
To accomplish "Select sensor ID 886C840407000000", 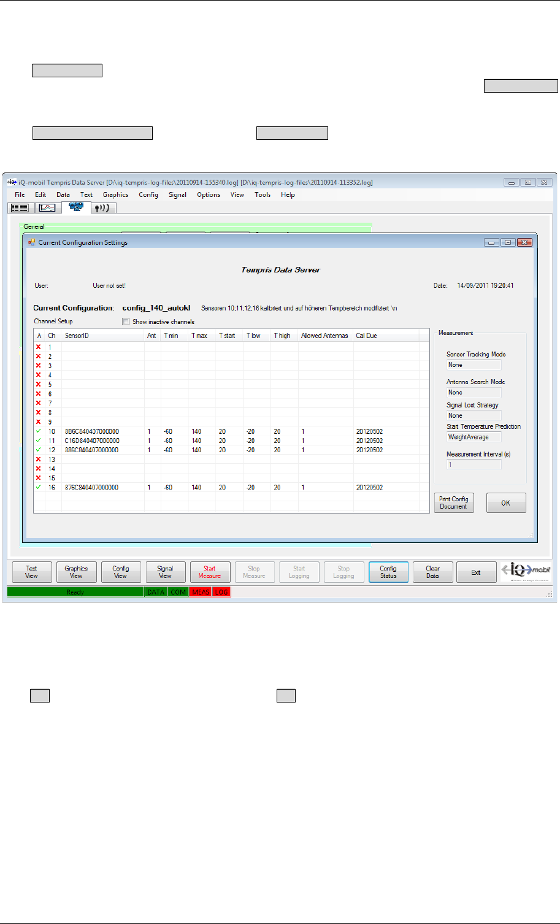I will (92, 450).
